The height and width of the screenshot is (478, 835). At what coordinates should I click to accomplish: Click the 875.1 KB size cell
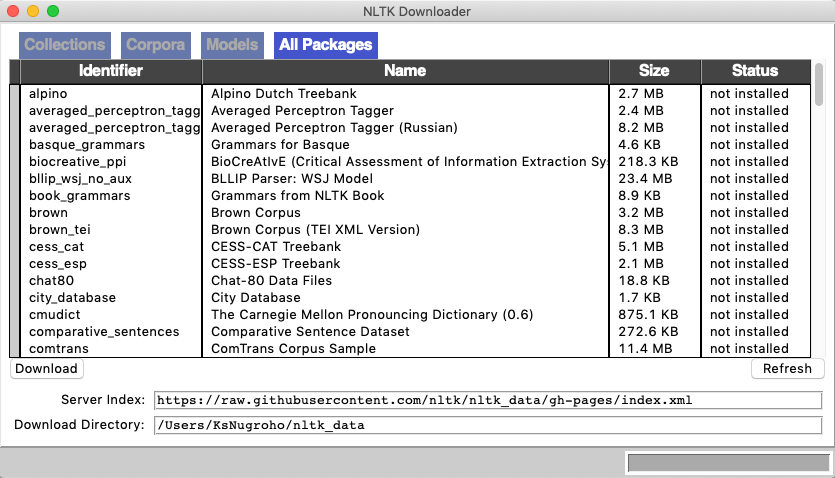pos(648,315)
